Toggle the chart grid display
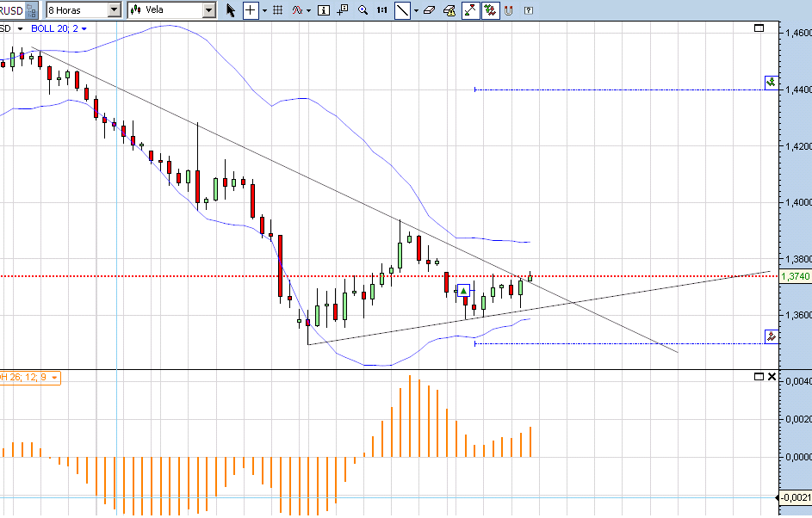The height and width of the screenshot is (518, 812). [x=276, y=9]
